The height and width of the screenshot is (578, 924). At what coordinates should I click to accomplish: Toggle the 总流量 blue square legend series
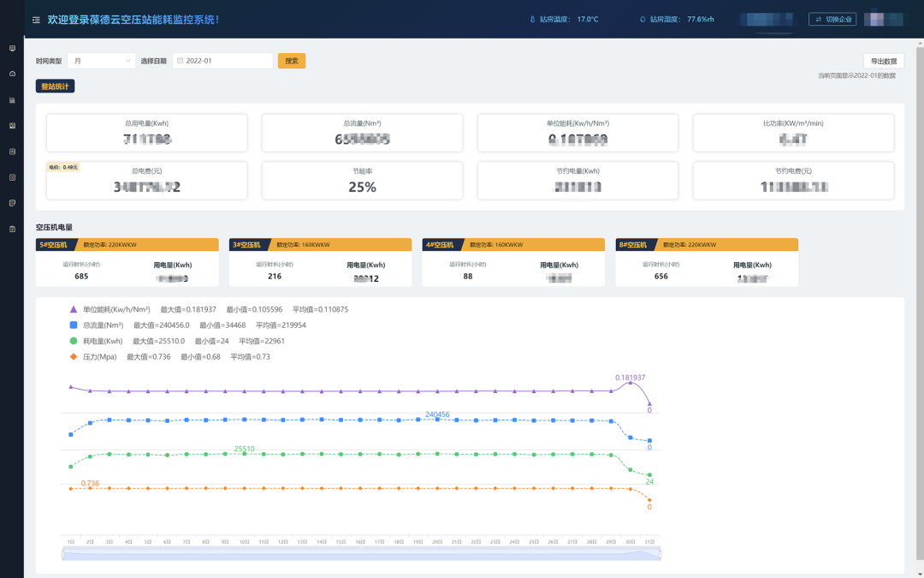[74, 325]
